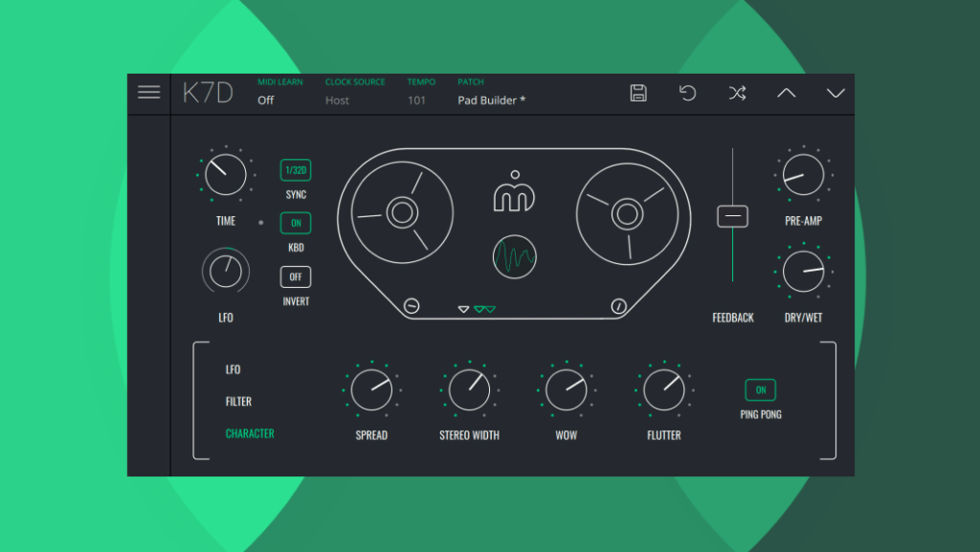Select the CHARACTER tab
Image resolution: width=980 pixels, height=552 pixels.
coord(250,433)
